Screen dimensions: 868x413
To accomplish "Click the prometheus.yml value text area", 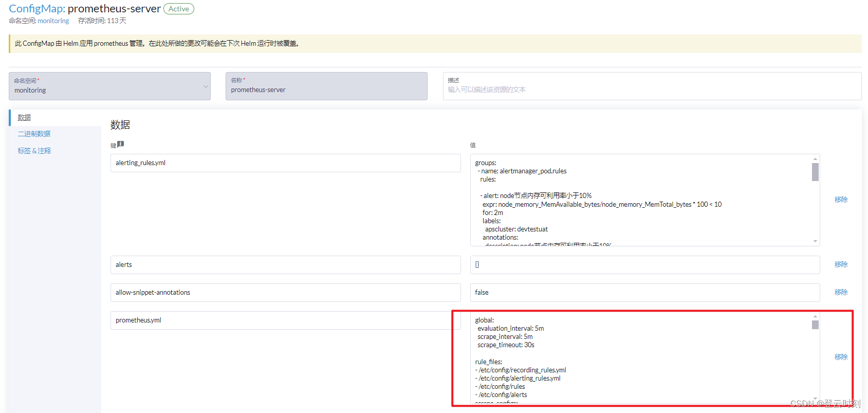I will pyautogui.click(x=641, y=357).
